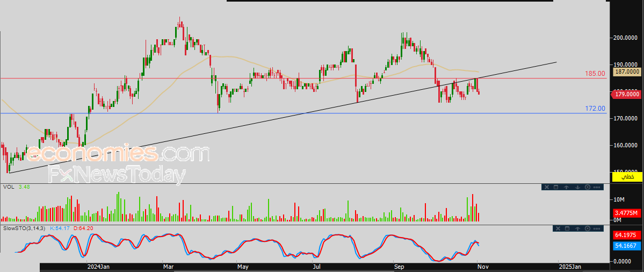Click the 172.00 support line label
Viewport: 644px width, 272px height.
595,109
